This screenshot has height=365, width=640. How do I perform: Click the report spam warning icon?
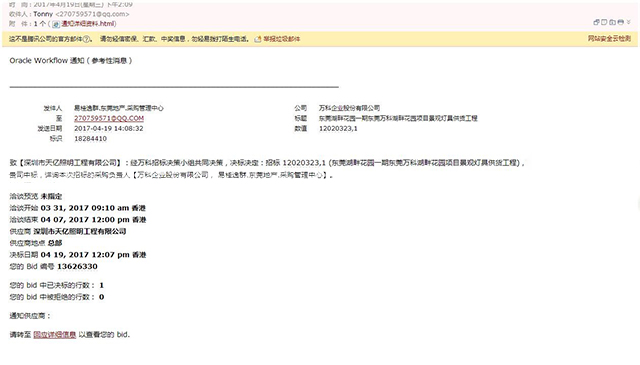[258, 39]
